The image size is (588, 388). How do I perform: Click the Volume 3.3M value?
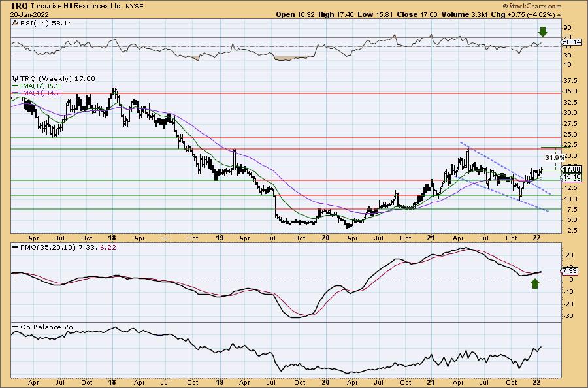pyautogui.click(x=464, y=14)
